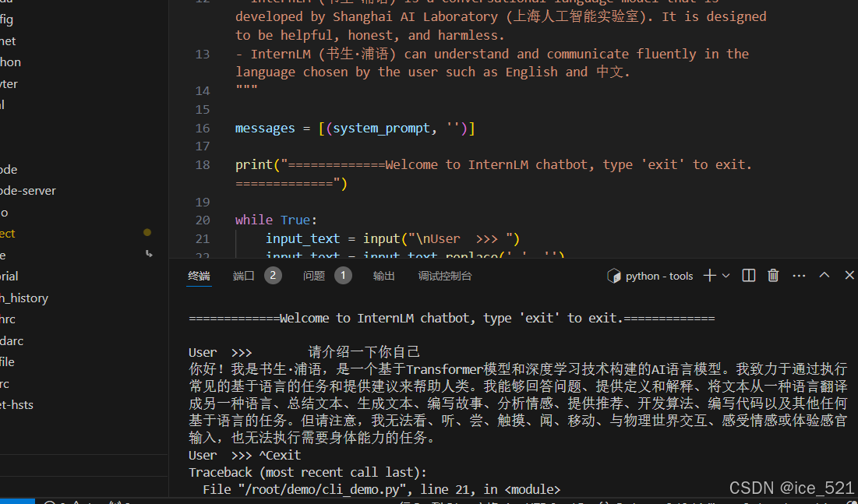The height and width of the screenshot is (504, 858).
Task: Click the ports count badge showing 2
Action: [x=273, y=275]
